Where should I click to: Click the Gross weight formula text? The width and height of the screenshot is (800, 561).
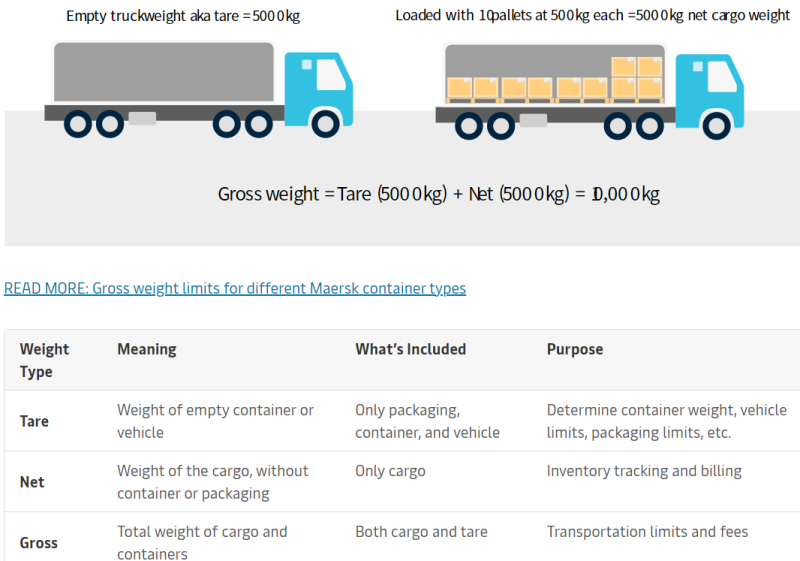coord(439,194)
